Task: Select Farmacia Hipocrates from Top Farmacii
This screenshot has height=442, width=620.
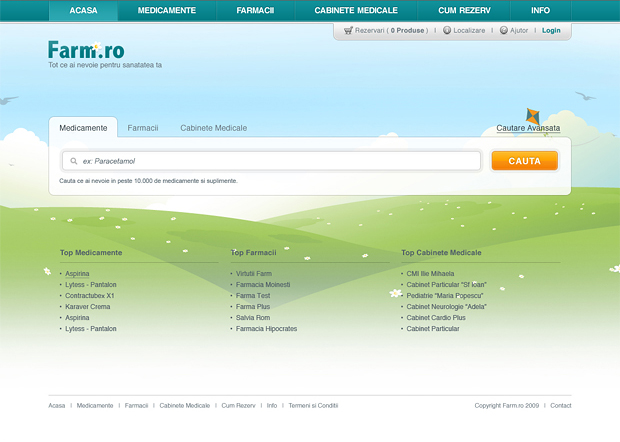Action: coord(266,328)
